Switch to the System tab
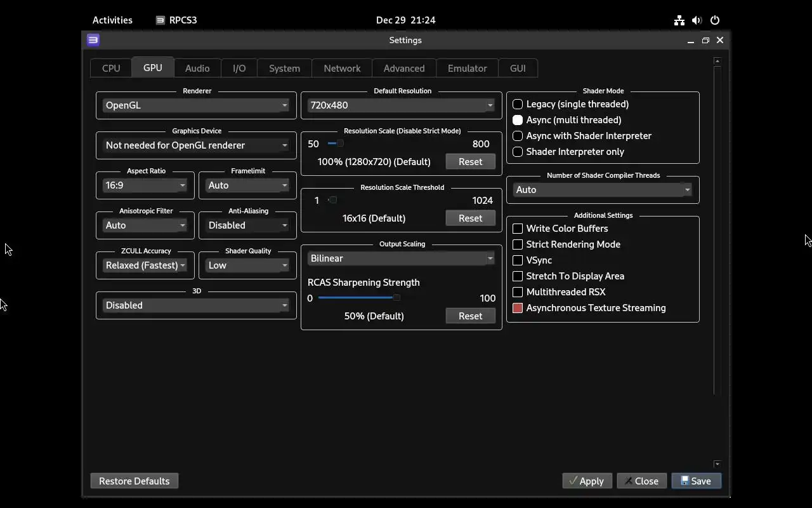 284,69
